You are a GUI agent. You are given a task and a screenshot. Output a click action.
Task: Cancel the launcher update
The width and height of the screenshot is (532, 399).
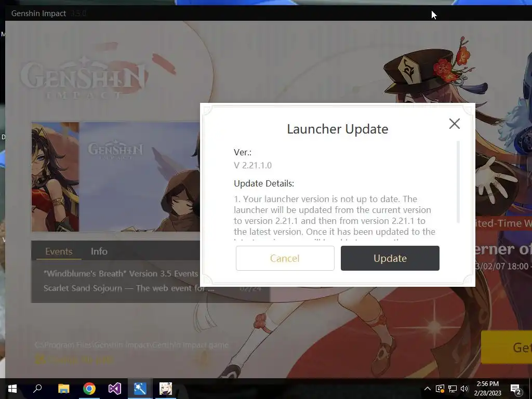tap(285, 258)
